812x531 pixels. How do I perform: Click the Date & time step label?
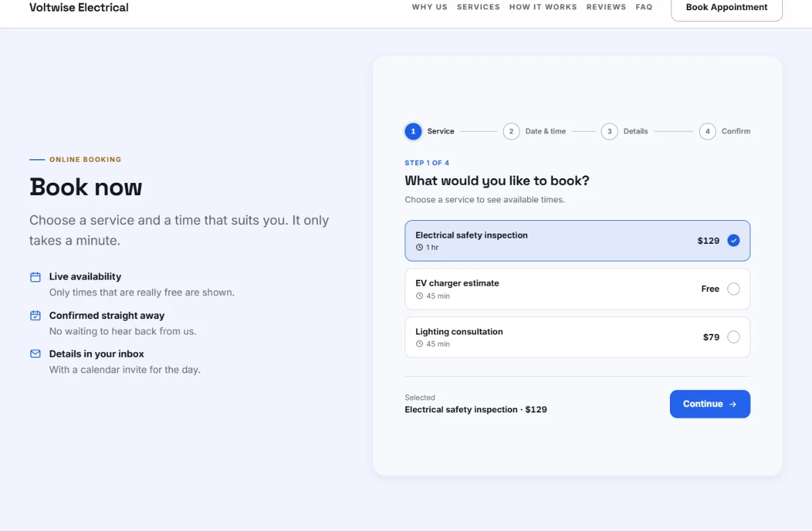coord(545,131)
